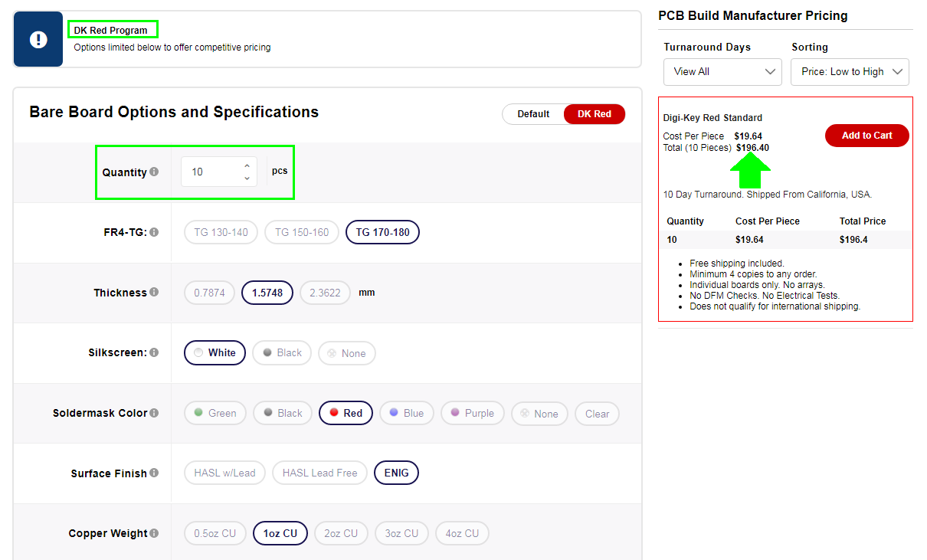This screenshot has height=560, width=927.
Task: Select 1oz CU copper weight
Action: pyautogui.click(x=280, y=533)
